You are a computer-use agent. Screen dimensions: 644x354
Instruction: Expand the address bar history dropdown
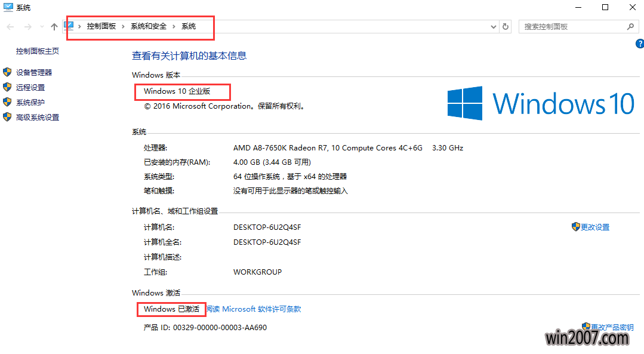click(x=493, y=27)
